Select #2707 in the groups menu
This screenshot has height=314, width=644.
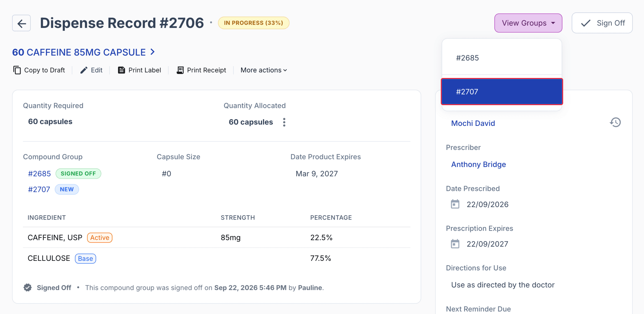(x=502, y=92)
